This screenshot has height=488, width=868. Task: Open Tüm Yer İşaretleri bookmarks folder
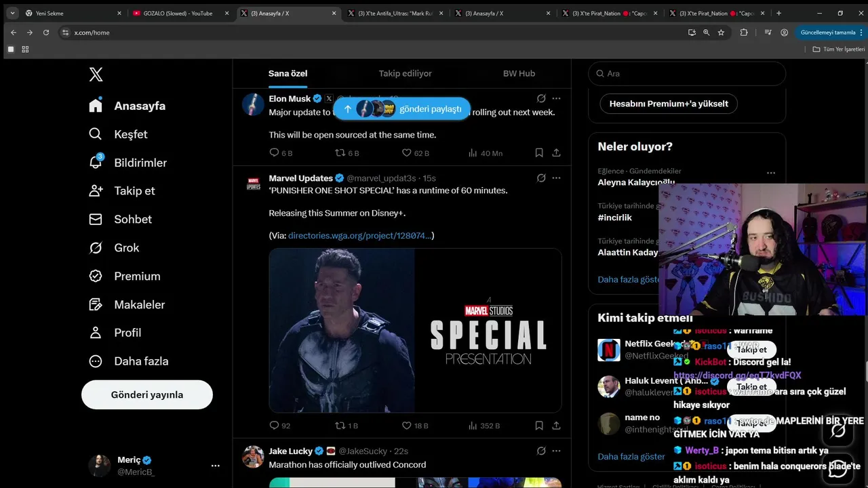[x=839, y=49]
